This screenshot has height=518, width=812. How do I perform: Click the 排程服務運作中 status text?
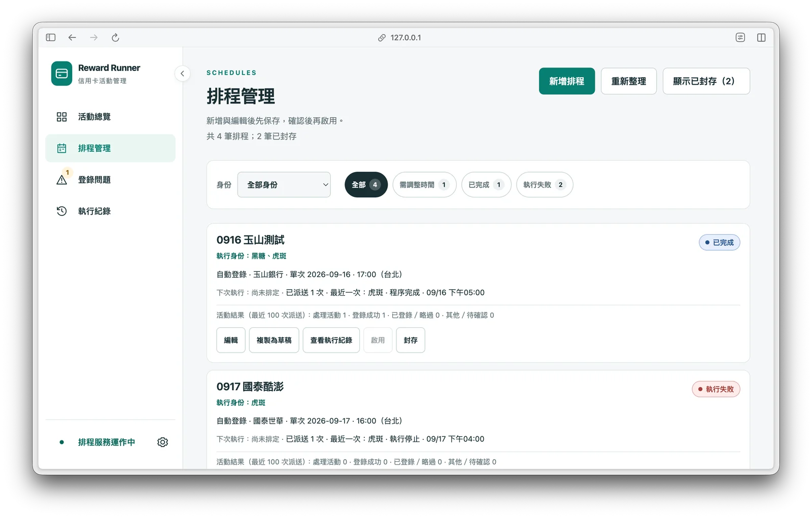coord(107,442)
